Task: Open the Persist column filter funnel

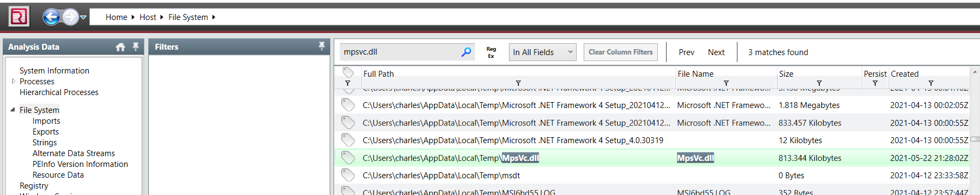Action: 875,83
